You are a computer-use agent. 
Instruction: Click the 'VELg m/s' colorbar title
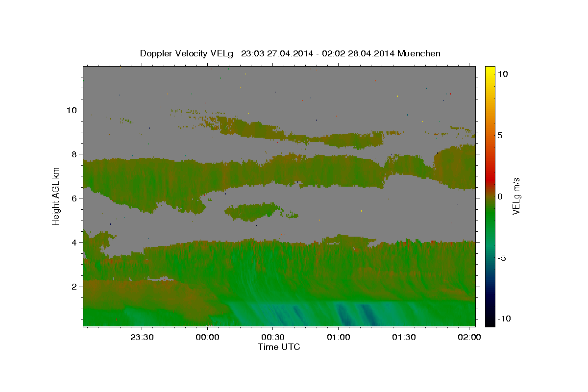click(516, 196)
